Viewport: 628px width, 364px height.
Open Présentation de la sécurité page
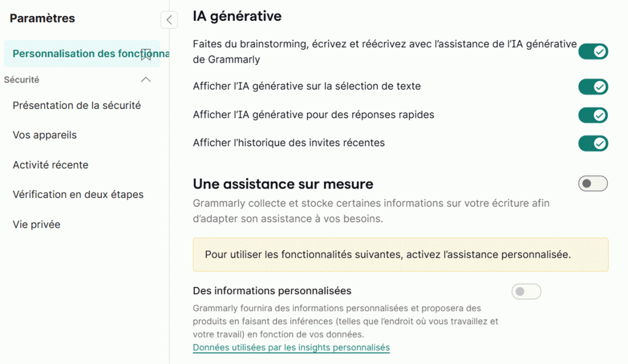[x=77, y=105]
